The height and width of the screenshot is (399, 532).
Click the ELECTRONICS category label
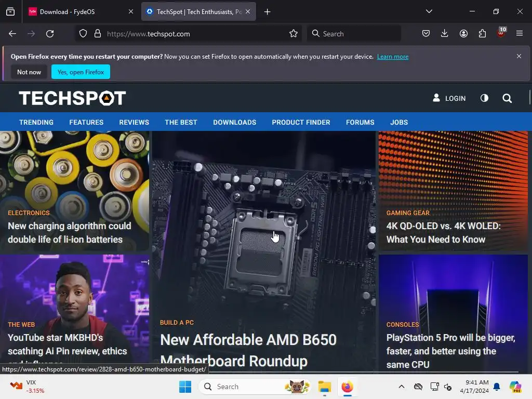tap(29, 212)
